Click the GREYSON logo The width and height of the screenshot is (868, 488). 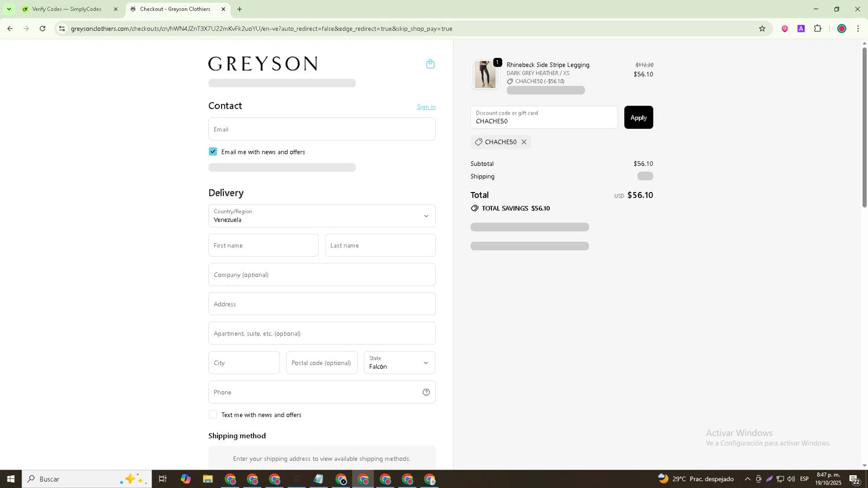click(263, 64)
